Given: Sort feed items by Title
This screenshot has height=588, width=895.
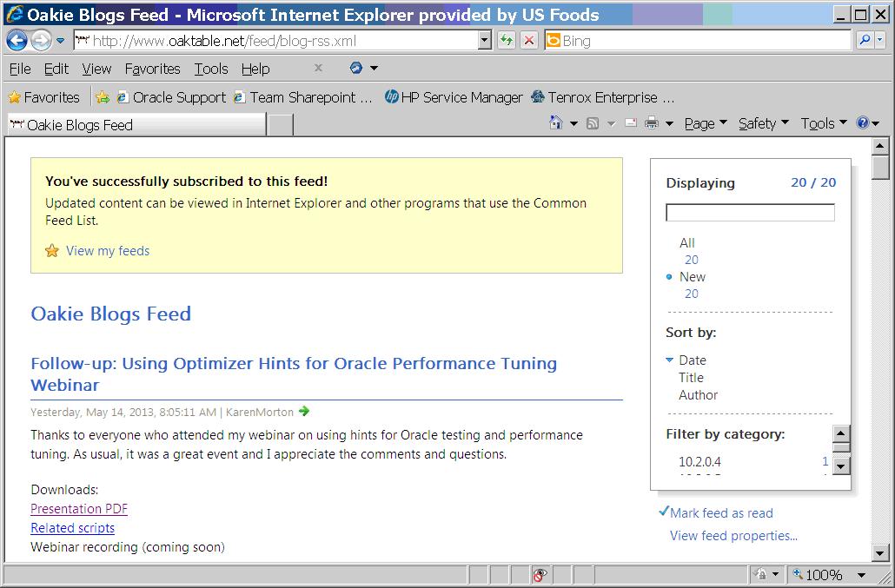Looking at the screenshot, I should coord(691,378).
